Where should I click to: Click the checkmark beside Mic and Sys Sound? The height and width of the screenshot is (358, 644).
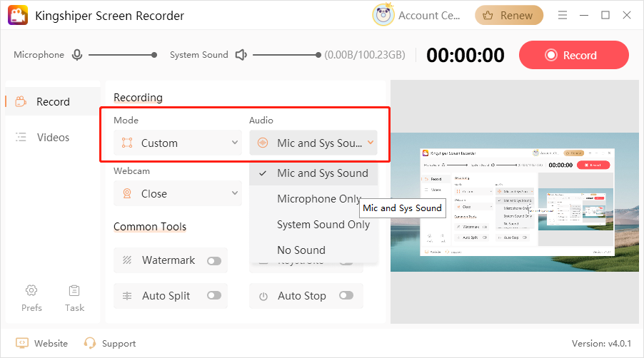pyautogui.click(x=263, y=173)
